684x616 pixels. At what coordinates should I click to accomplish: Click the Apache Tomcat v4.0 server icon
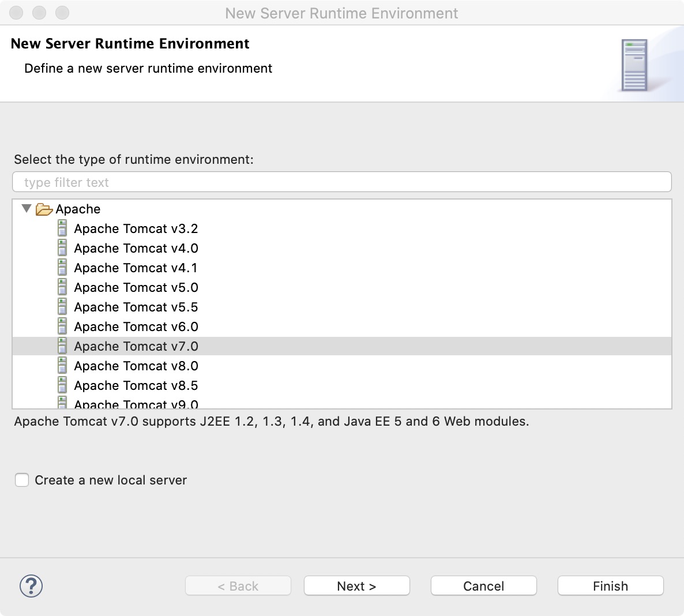click(62, 248)
